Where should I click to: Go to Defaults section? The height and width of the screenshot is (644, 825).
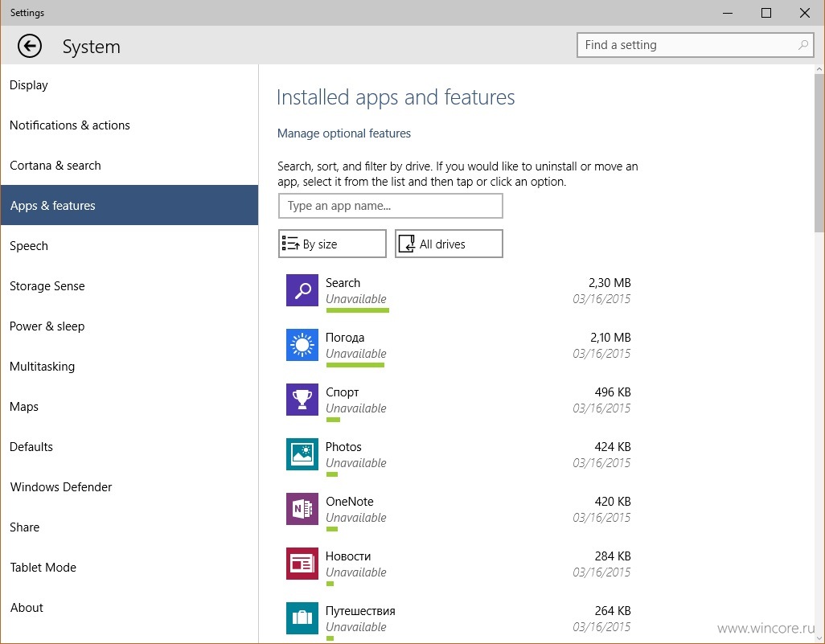tap(129, 447)
